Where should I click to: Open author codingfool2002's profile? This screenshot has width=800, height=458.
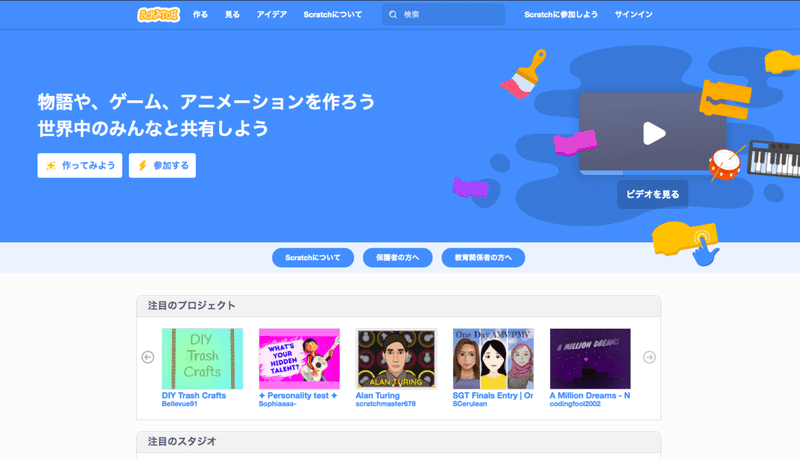575,404
